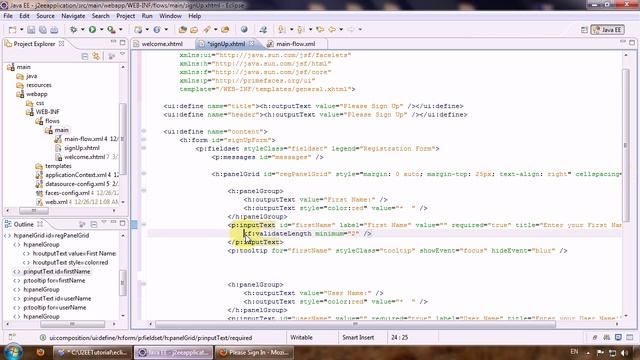This screenshot has width=640, height=360.
Task: Open the Run menu
Action: pos(147,16)
